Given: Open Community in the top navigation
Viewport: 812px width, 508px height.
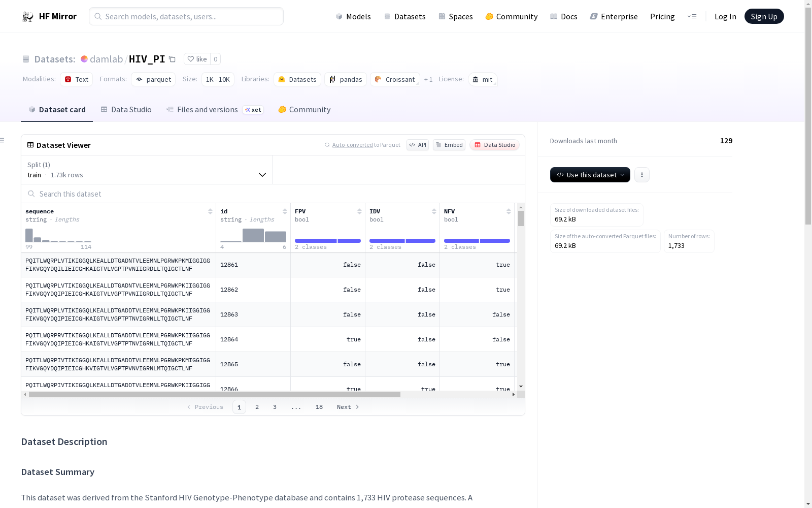Looking at the screenshot, I should click(x=512, y=16).
